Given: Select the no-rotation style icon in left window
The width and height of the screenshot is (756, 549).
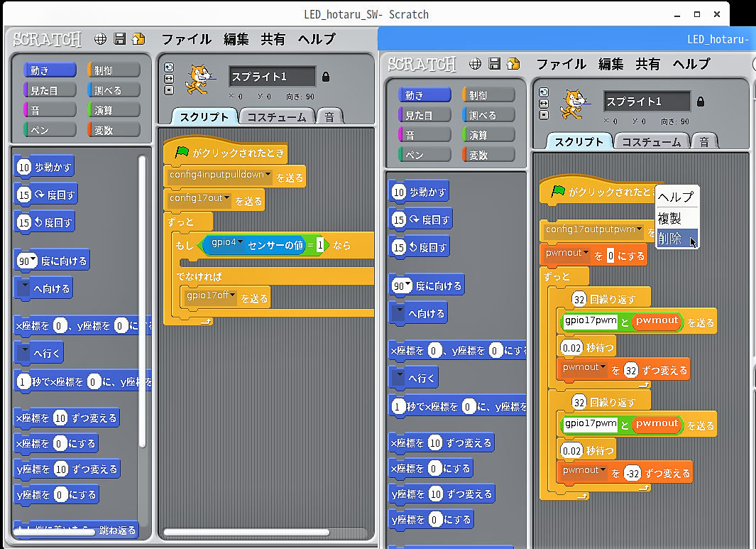Looking at the screenshot, I should tap(169, 90).
